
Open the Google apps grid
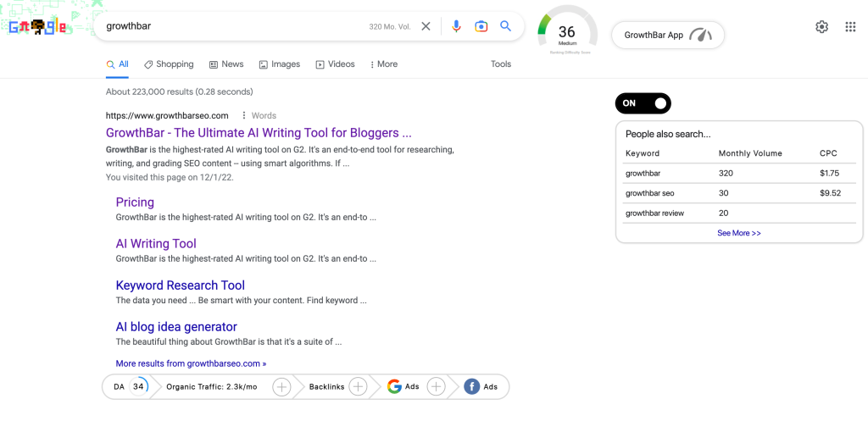coord(851,26)
